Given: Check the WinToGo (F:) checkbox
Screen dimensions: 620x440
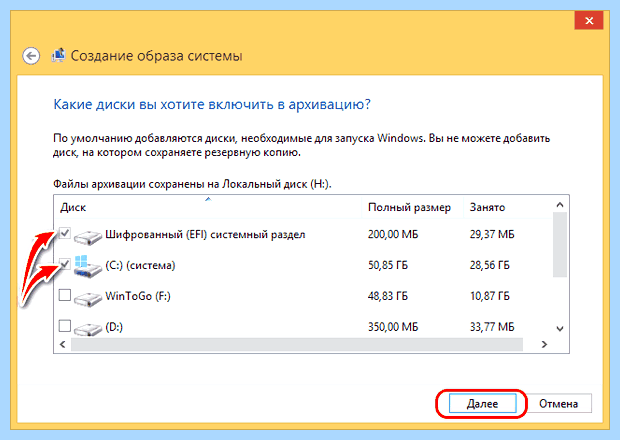Looking at the screenshot, I should coord(65,295).
